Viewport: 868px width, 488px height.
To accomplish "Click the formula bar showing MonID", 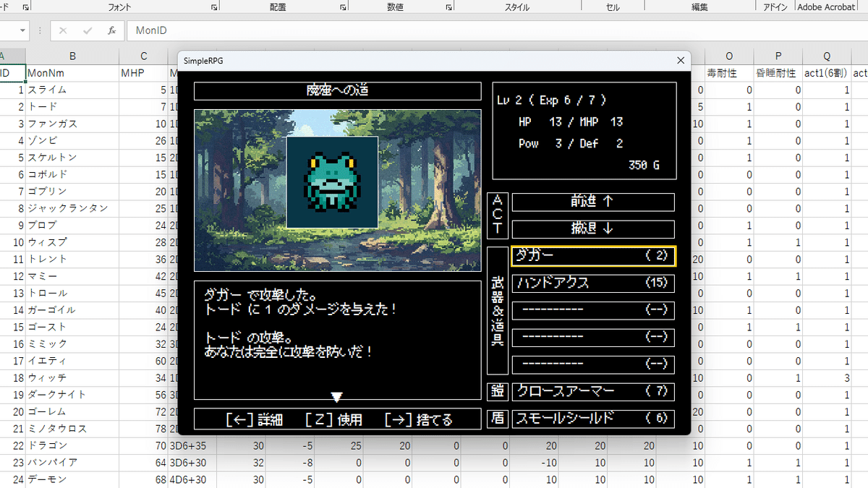I will point(497,31).
